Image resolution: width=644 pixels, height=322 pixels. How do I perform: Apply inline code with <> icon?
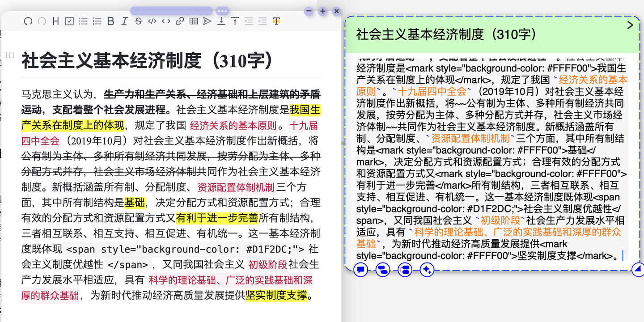(166, 21)
